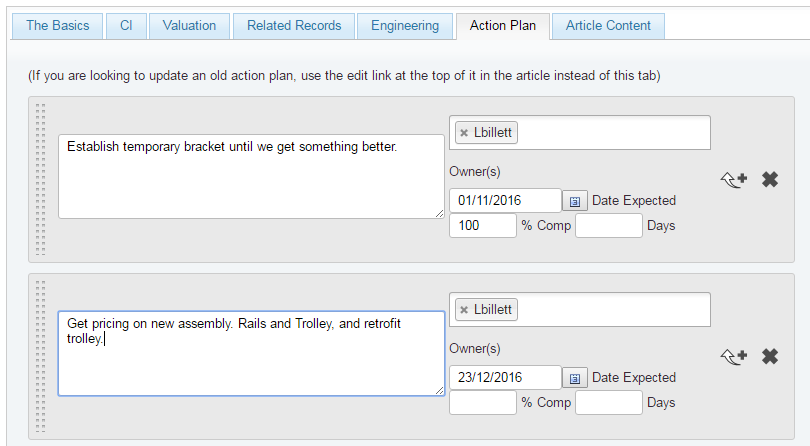The height and width of the screenshot is (446, 810).
Task: Open the Related Records tab
Action: click(294, 26)
